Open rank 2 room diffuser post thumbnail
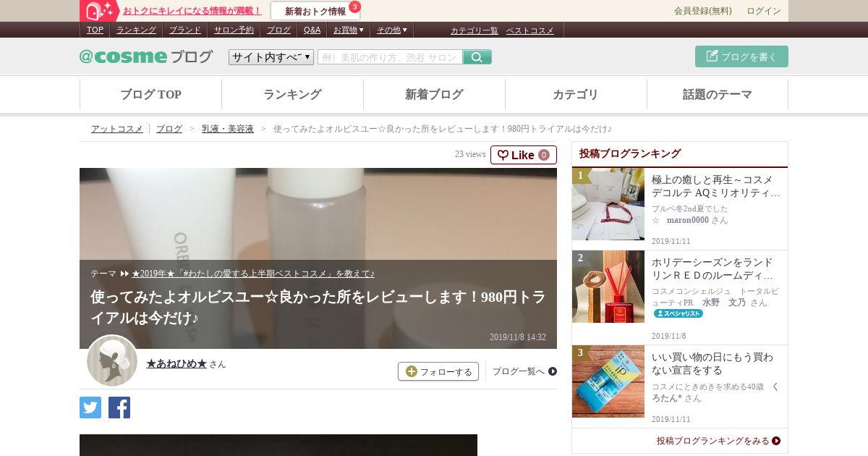This screenshot has height=456, width=868. [x=608, y=287]
